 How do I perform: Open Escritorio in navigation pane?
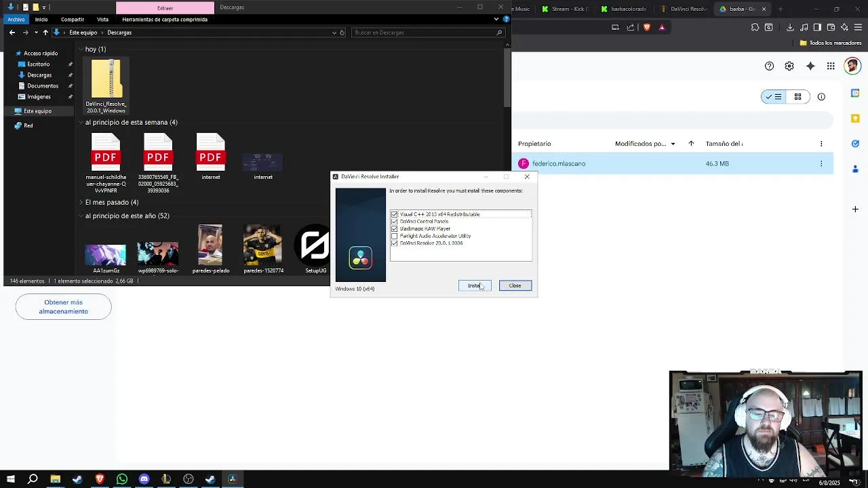point(39,64)
